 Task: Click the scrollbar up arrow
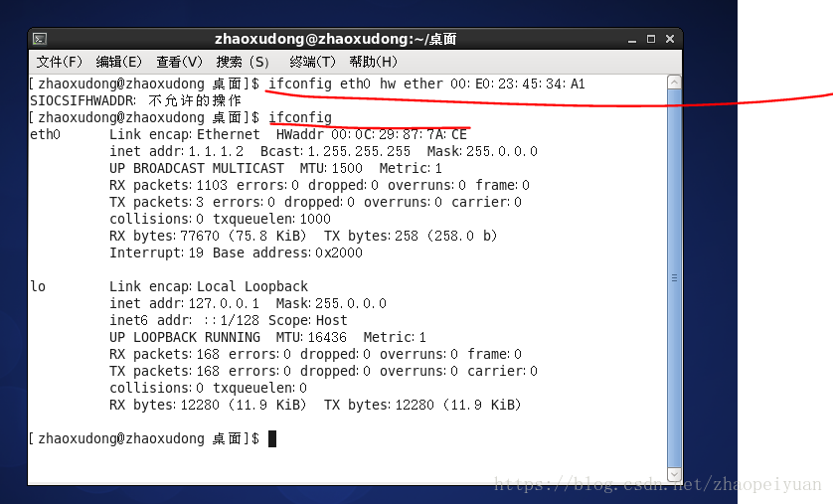pos(674,83)
